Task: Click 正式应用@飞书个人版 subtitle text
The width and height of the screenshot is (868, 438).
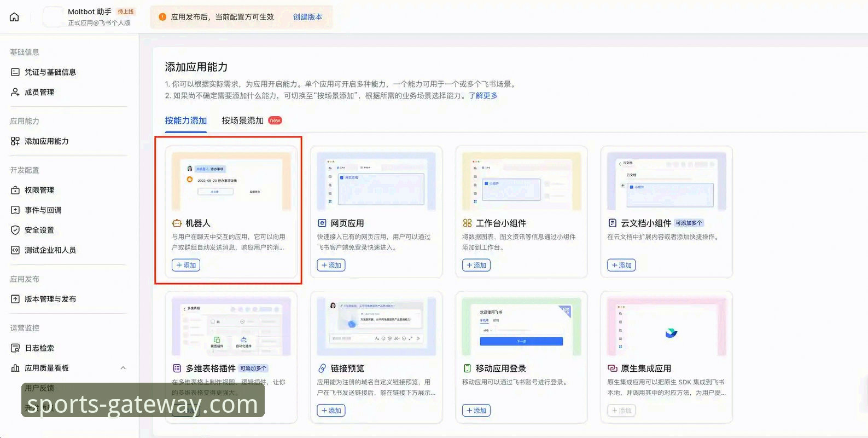Action: click(99, 23)
